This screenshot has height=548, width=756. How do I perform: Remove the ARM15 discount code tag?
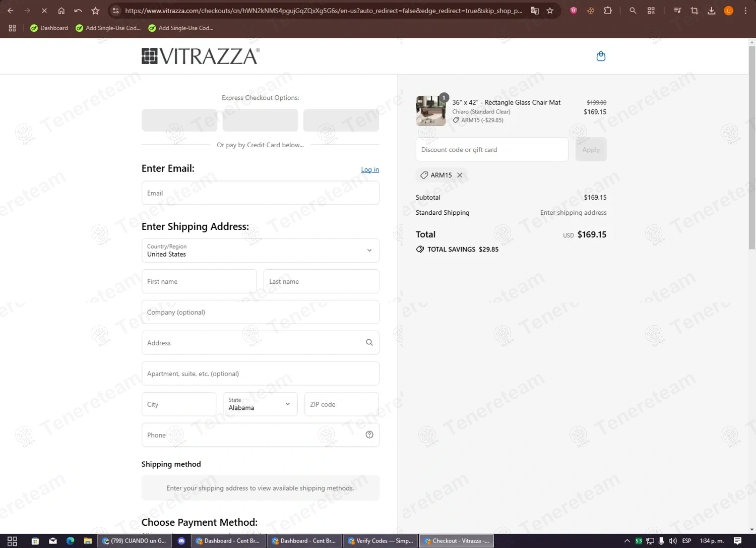(x=460, y=175)
